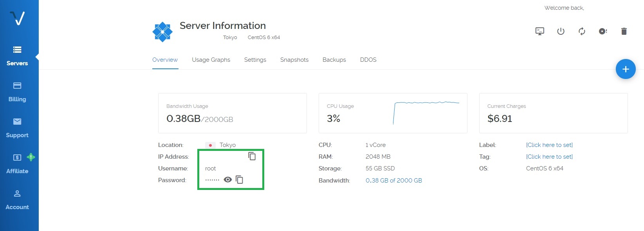
Task: Restart the server with the reload icon
Action: tap(582, 31)
